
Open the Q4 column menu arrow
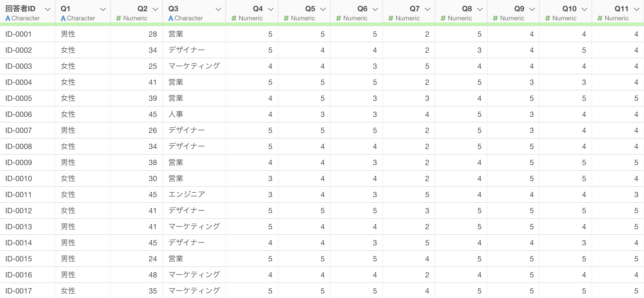click(271, 9)
